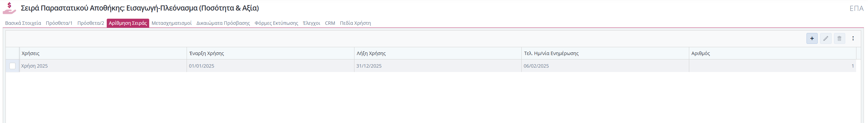Viewport: 868px width, 123px height.
Task: Open the Έλεγχοι tab
Action: click(311, 23)
